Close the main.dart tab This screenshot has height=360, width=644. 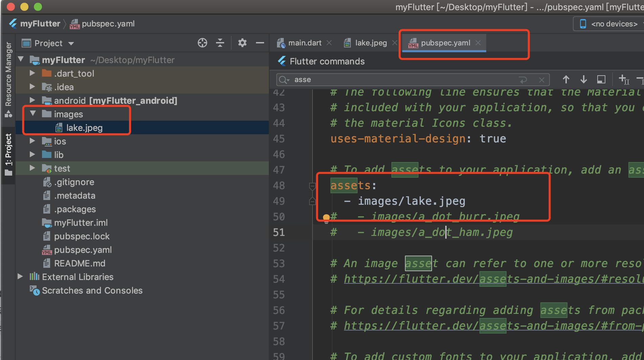click(x=329, y=43)
